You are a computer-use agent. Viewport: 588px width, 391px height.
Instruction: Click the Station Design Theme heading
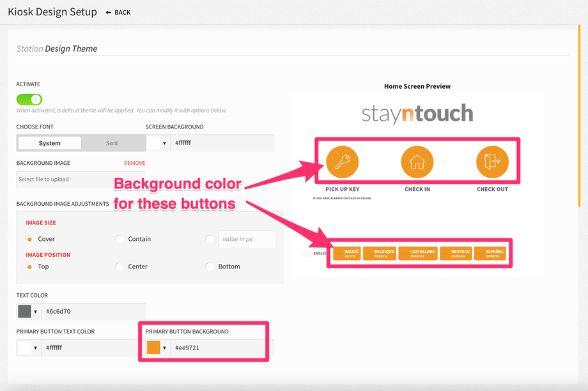[57, 49]
